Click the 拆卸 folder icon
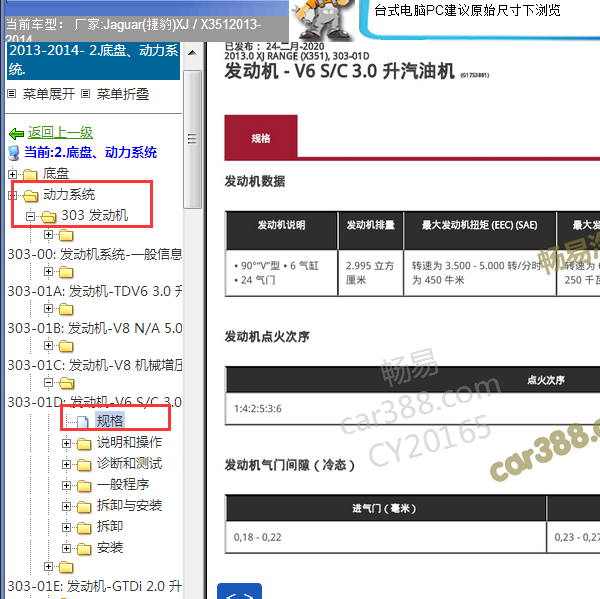This screenshot has width=600, height=599. 84,528
